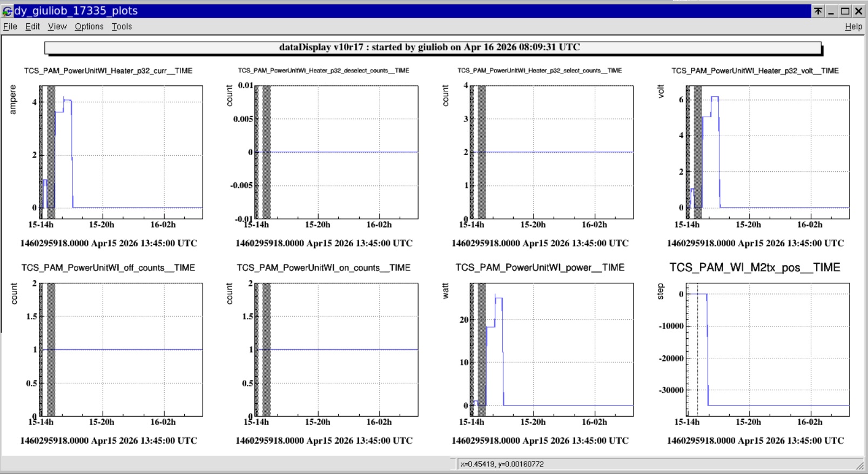Viewport: 868px width, 474px height.
Task: Open the Edit menu
Action: (32, 26)
